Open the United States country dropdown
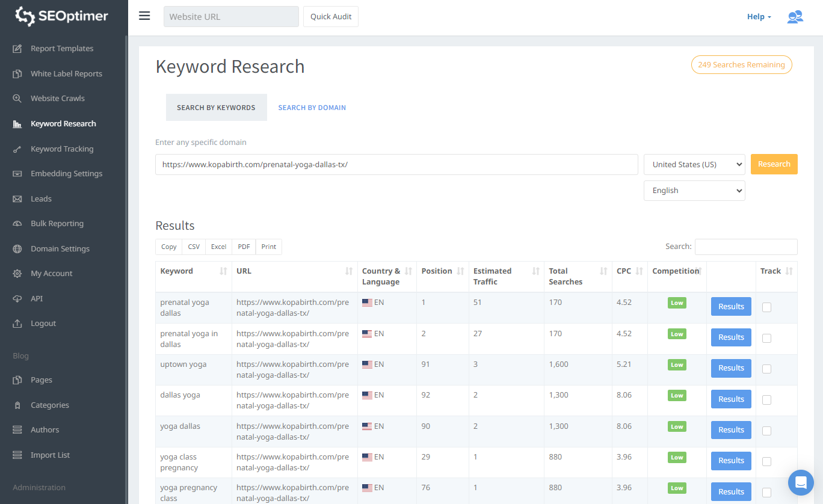The image size is (823, 504). pyautogui.click(x=694, y=164)
